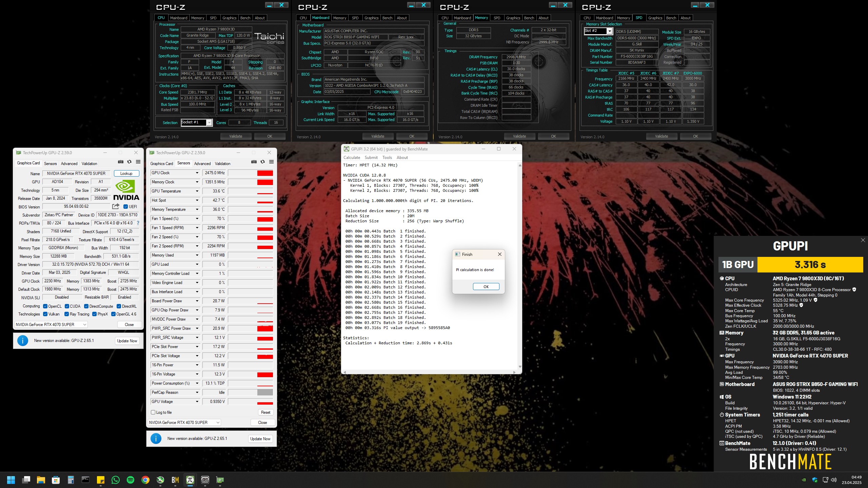Click the Lookup button in GPU-Z

click(x=126, y=174)
